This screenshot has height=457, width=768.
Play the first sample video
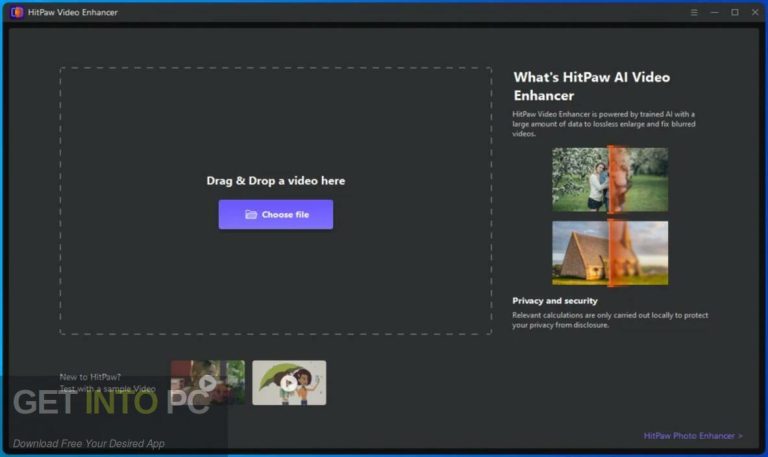[207, 382]
